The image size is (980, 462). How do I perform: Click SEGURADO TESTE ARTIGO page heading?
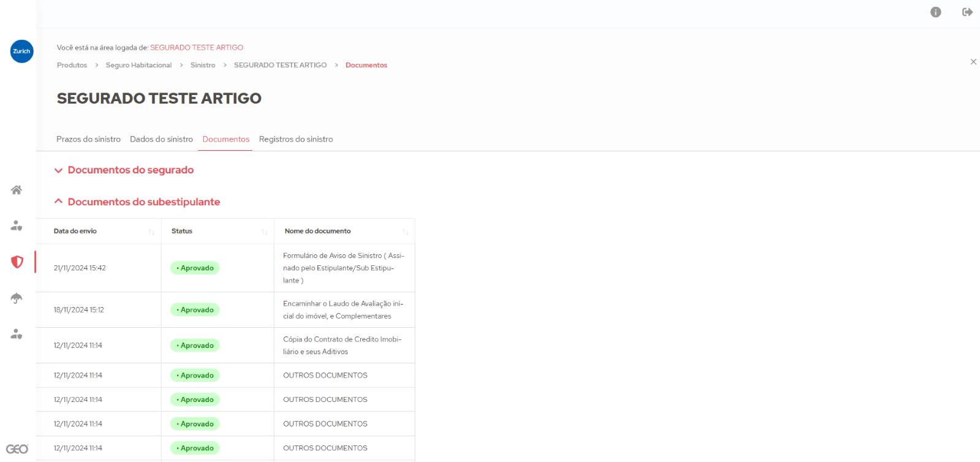(159, 98)
